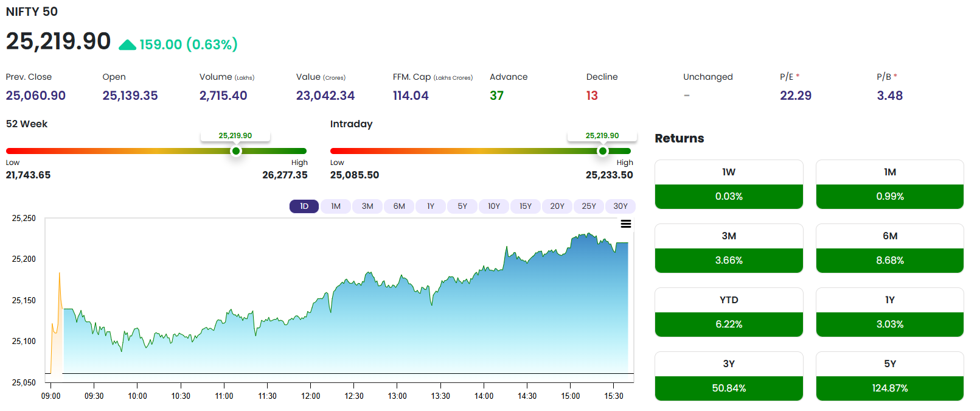The image size is (980, 411).
Task: Open the 1M returns card showing 0.99%
Action: point(890,184)
